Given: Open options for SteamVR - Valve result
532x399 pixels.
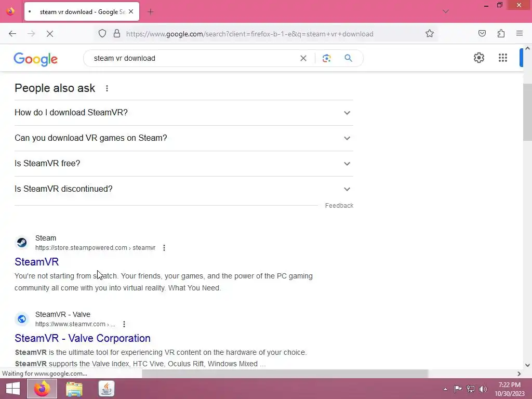Looking at the screenshot, I should point(124,324).
